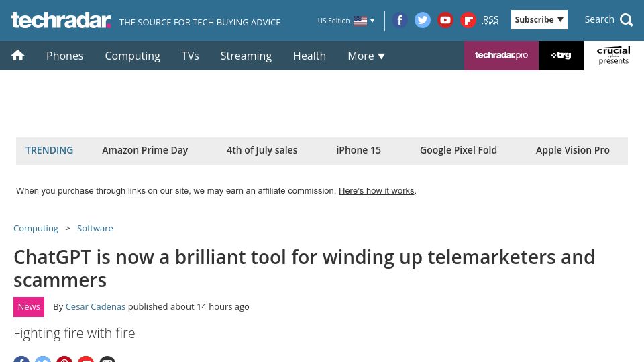
Task: Open the TechRadar Pro logo tab
Action: [501, 56]
